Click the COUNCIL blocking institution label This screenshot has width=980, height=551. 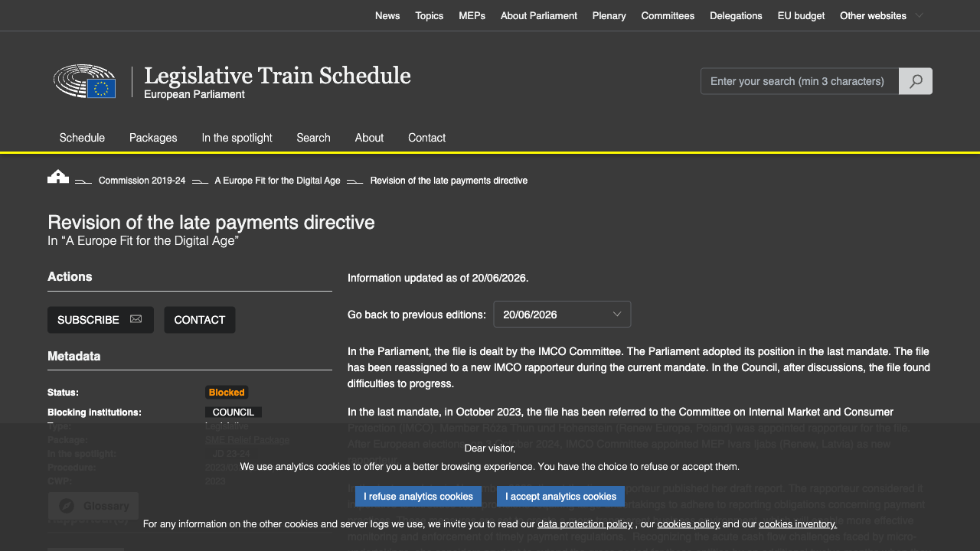(234, 412)
